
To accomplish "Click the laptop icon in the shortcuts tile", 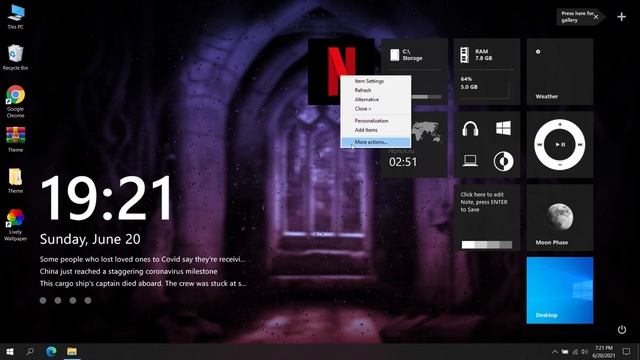I will click(x=470, y=160).
